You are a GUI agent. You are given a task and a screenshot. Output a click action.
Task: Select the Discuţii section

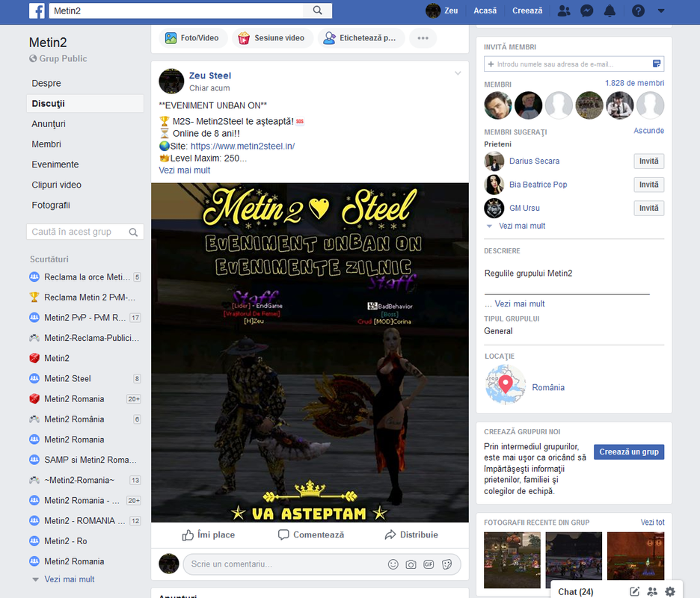[x=85, y=104]
